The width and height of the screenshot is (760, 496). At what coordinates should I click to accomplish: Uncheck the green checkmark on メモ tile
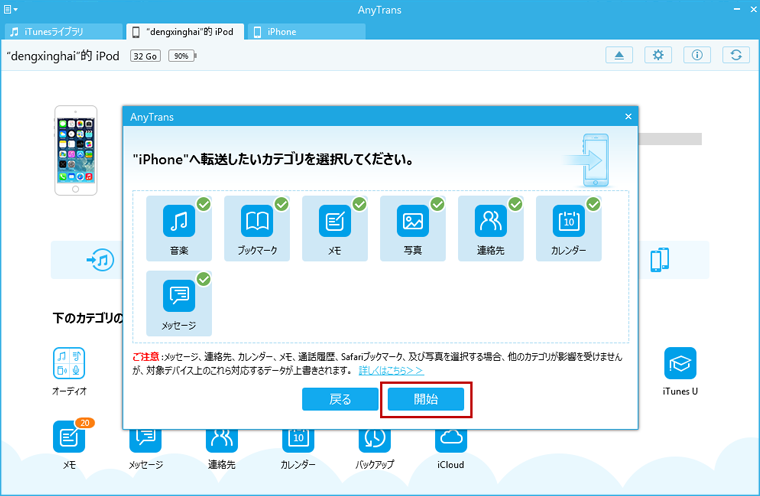pyautogui.click(x=360, y=204)
